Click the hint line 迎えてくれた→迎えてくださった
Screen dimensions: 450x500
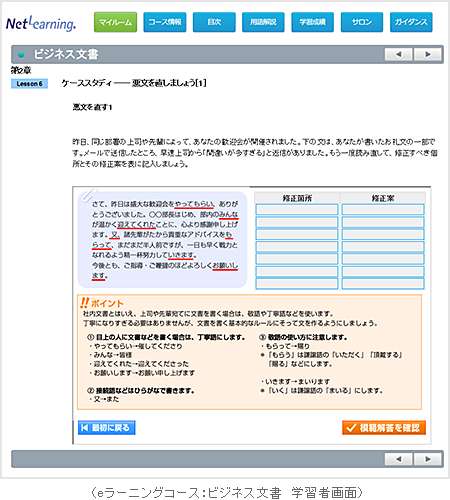pos(139,364)
